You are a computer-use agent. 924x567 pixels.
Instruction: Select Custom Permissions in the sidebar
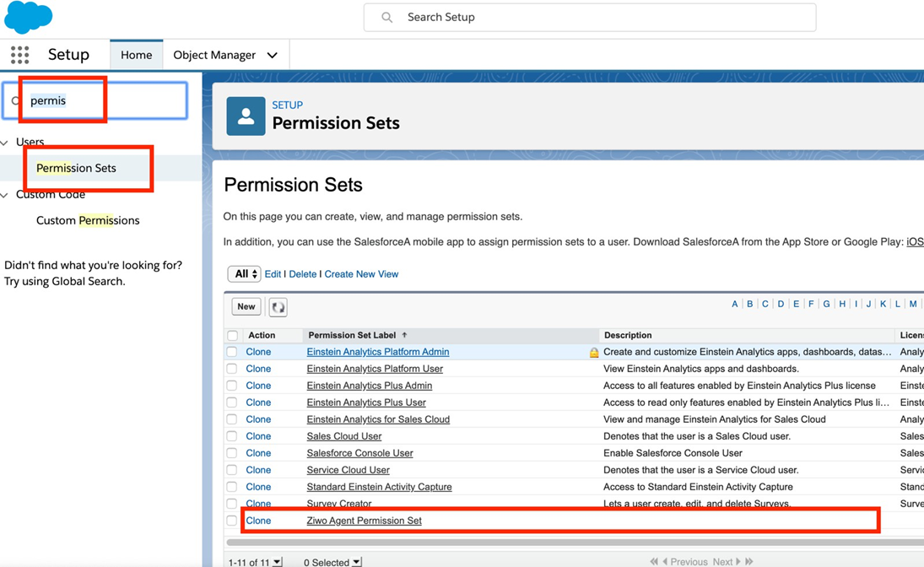[88, 220]
